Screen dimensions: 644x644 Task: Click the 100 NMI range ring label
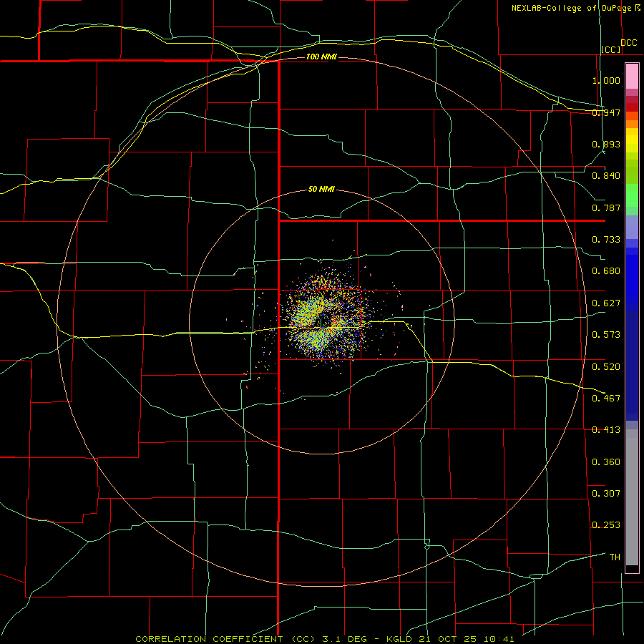coord(321,57)
